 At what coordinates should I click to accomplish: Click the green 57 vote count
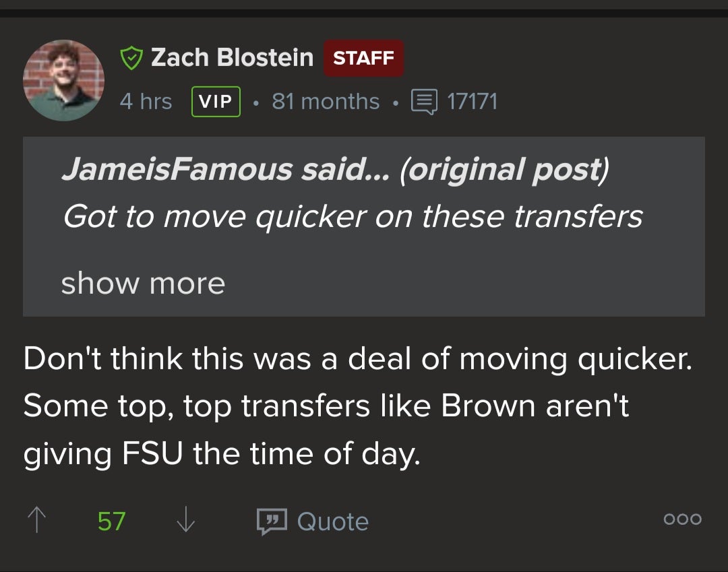[x=111, y=521]
